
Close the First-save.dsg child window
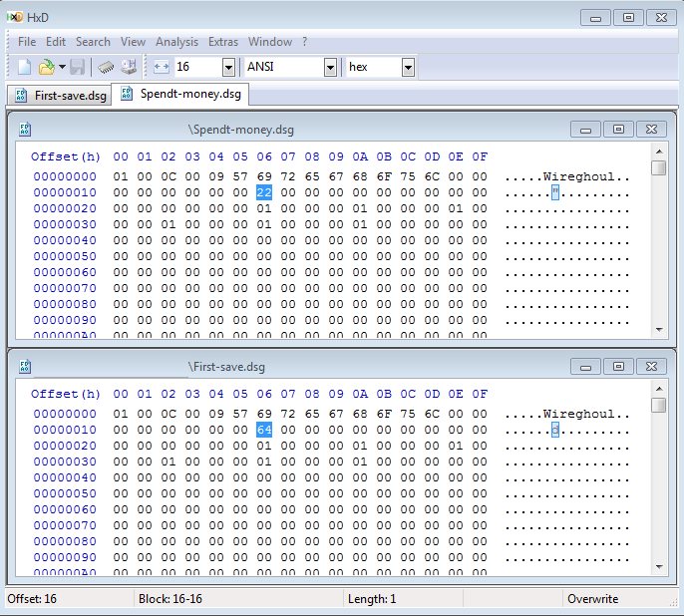[x=651, y=367]
